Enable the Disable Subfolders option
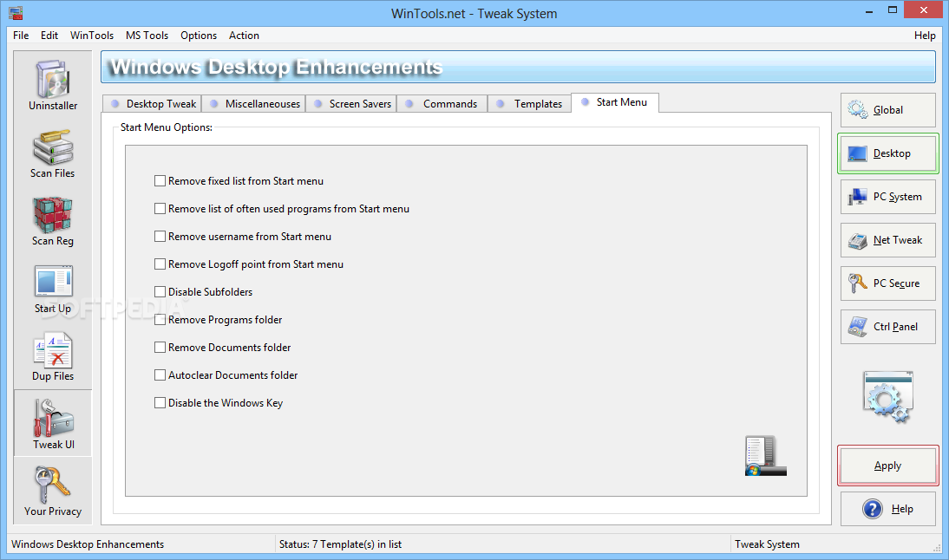 160,292
